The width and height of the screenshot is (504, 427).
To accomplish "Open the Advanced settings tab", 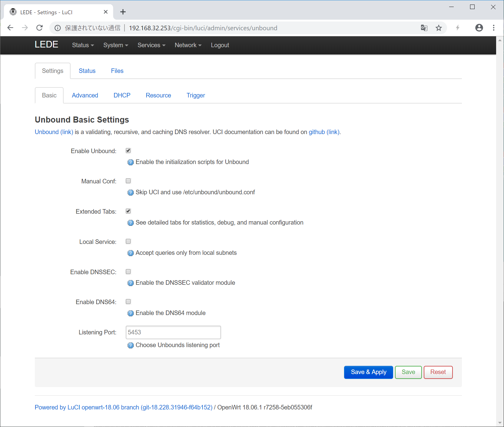I will click(85, 95).
